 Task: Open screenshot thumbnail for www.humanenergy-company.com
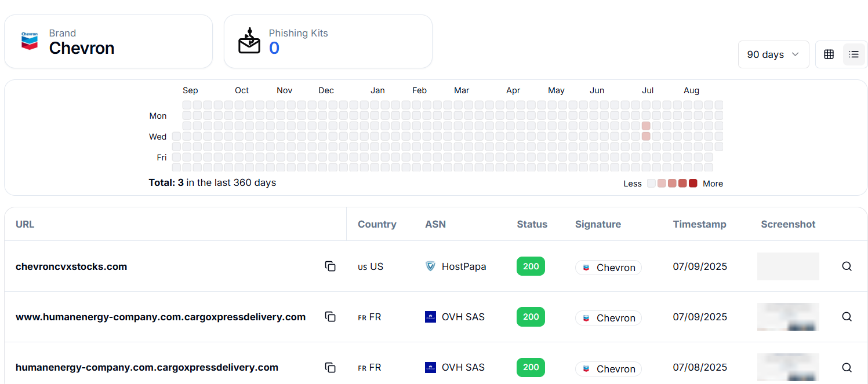click(x=788, y=317)
